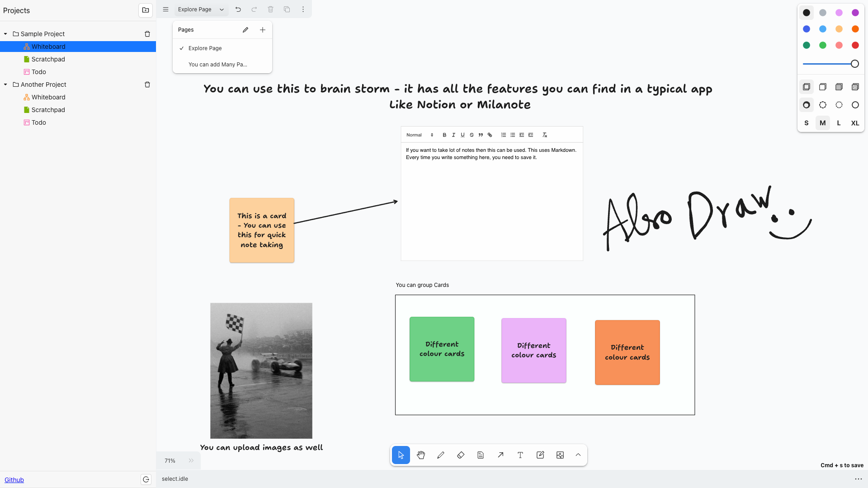Image resolution: width=868 pixels, height=488 pixels.
Task: Open Scratchpad under Sample Project
Action: (48, 59)
